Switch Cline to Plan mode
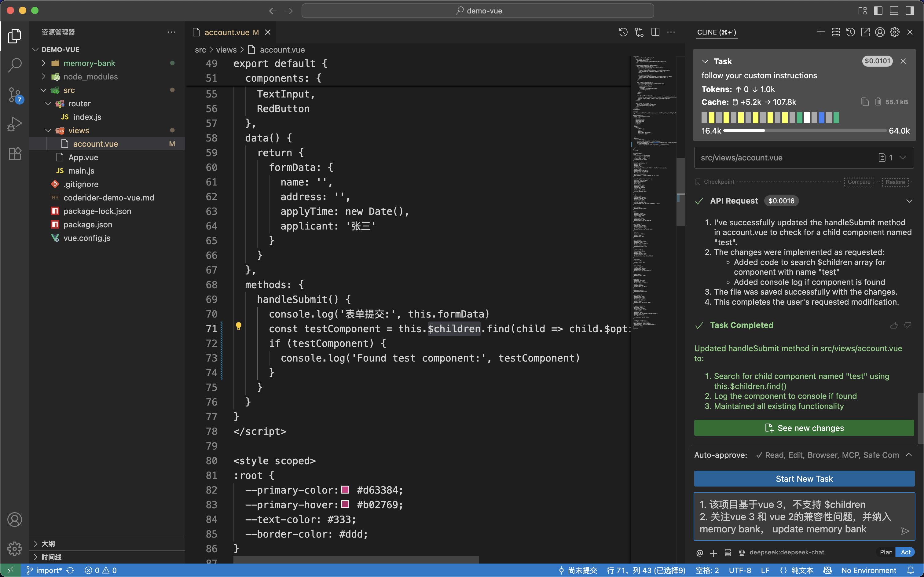 click(x=886, y=552)
